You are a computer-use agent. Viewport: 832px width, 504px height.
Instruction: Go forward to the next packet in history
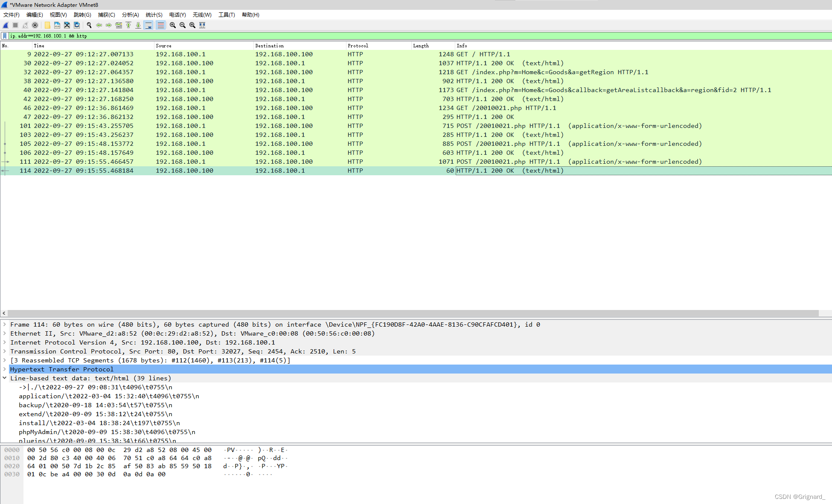pyautogui.click(x=109, y=25)
